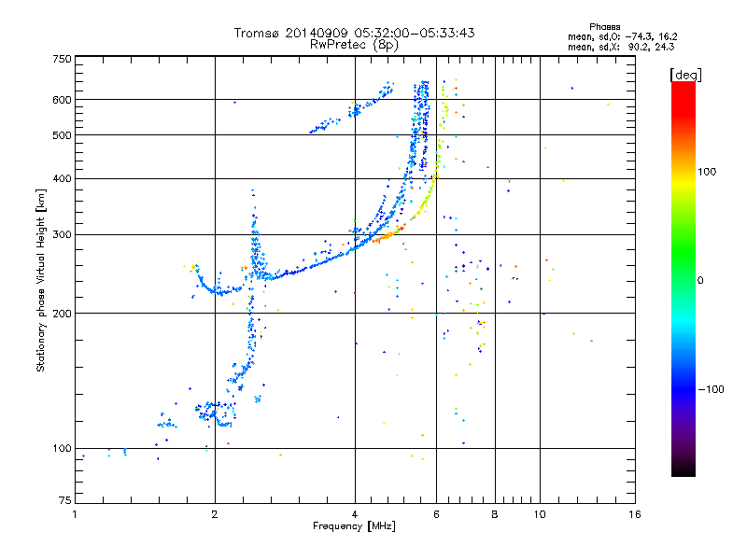Click the y-axis tick label '400'
The image size is (747, 560).
click(62, 179)
